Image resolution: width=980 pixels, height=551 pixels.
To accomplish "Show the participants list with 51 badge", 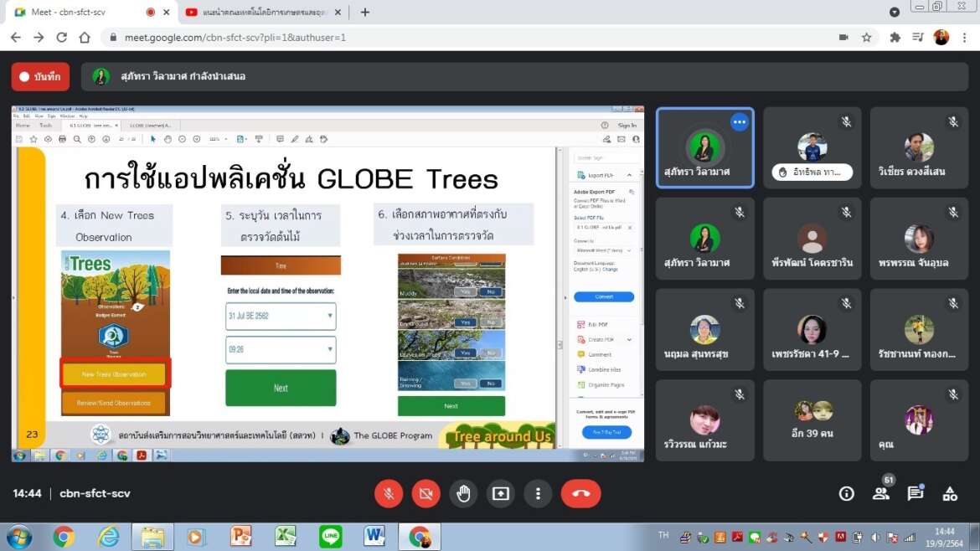I will pyautogui.click(x=882, y=493).
